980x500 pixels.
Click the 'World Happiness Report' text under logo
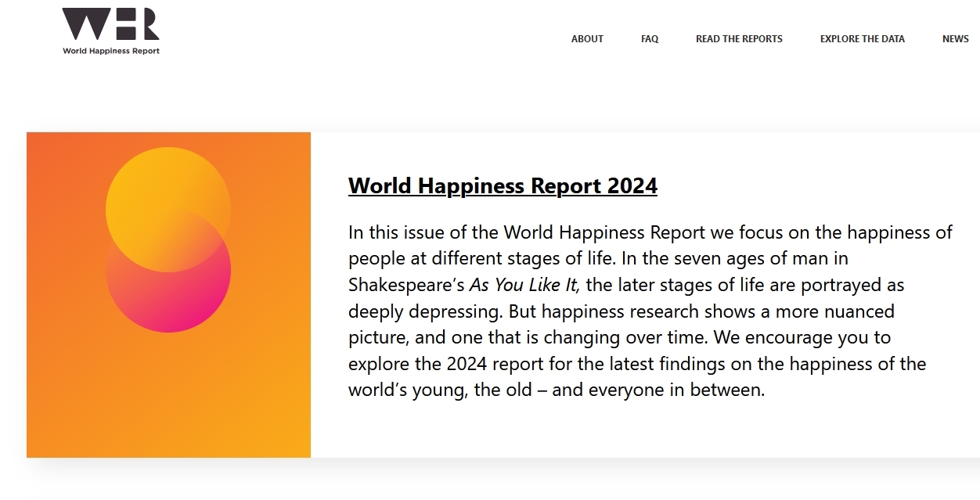tap(111, 51)
